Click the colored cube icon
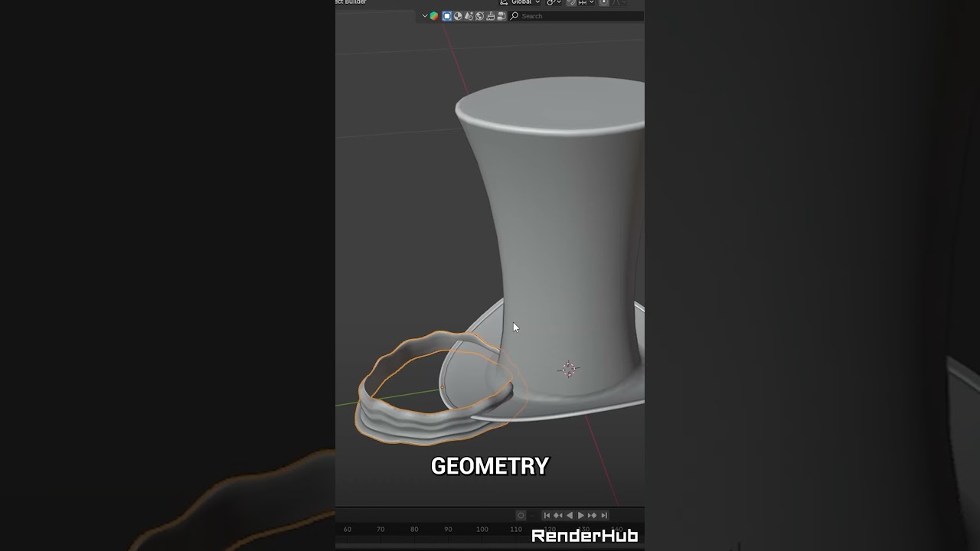The height and width of the screenshot is (551, 980). 434,16
